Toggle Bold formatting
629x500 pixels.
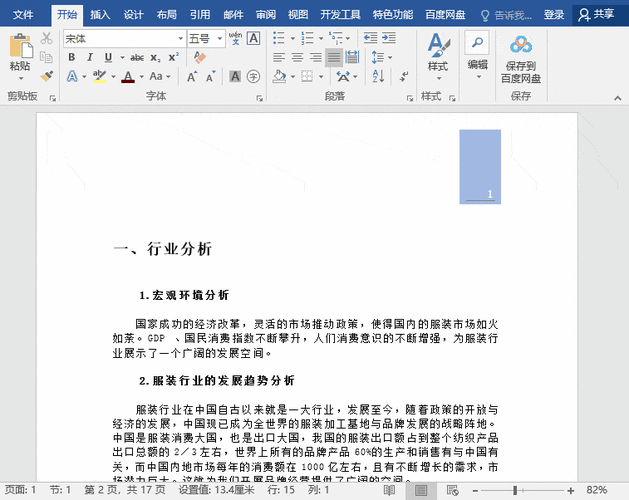[72, 57]
